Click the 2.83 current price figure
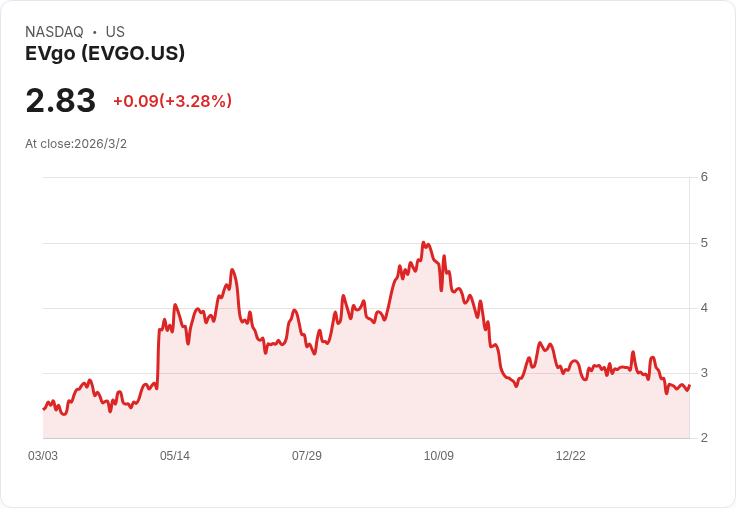736x508 pixels. point(61,101)
